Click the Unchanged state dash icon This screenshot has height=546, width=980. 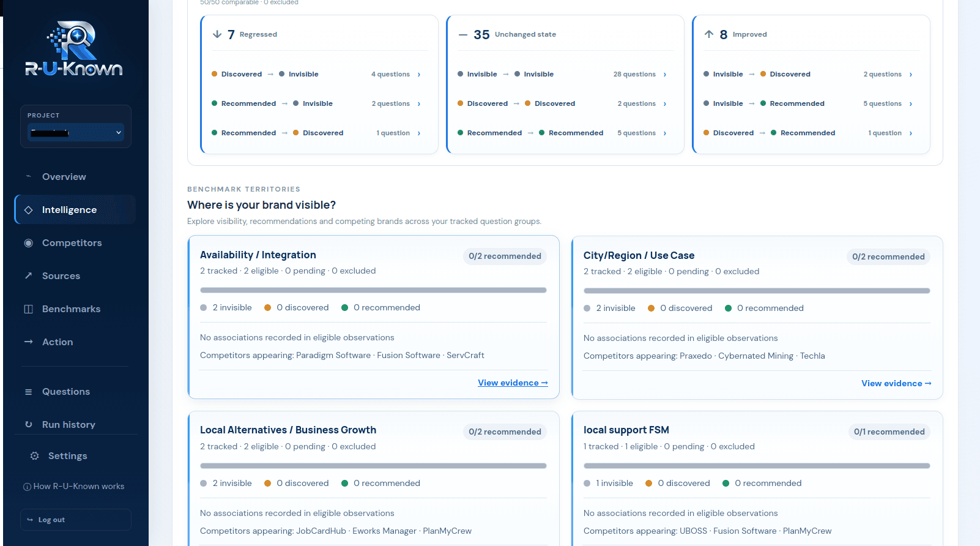[x=463, y=35]
